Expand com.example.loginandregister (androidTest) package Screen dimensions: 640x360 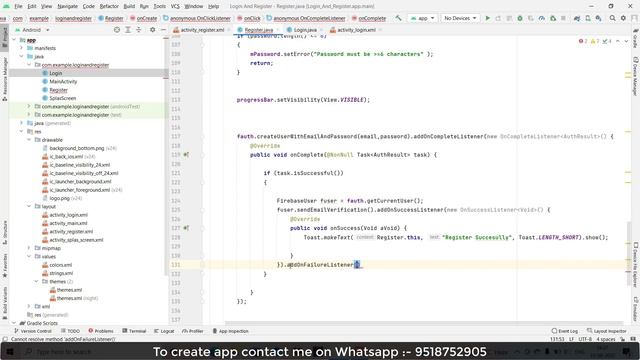29,107
